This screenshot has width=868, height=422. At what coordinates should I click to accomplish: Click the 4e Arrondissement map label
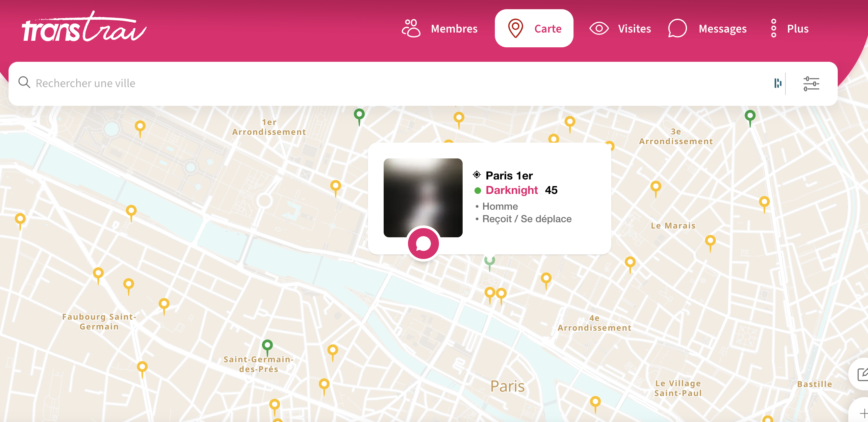(594, 323)
